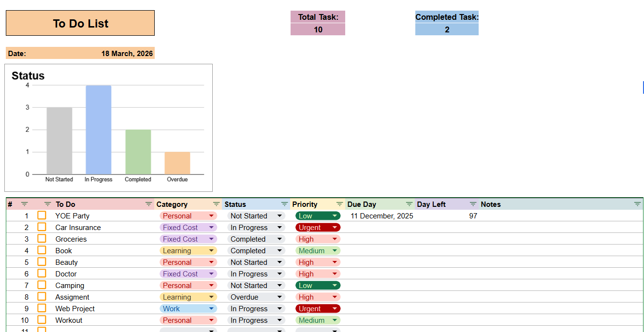This screenshot has height=332, width=644.
Task: Select the Doctor task name
Action: 66,274
